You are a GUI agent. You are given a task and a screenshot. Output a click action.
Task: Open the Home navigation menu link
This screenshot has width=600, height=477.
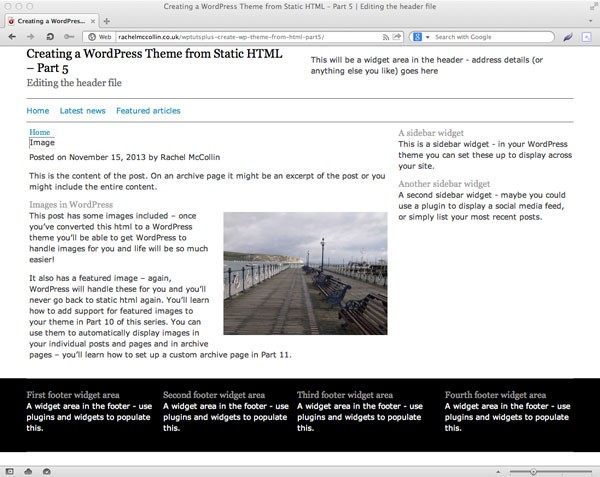pyautogui.click(x=38, y=111)
